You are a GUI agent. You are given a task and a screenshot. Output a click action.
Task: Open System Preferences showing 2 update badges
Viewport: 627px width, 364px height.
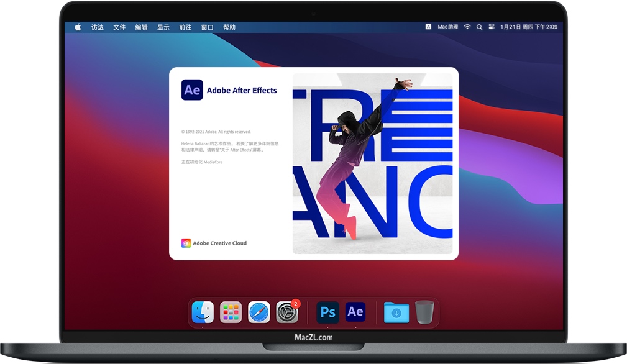click(x=287, y=312)
